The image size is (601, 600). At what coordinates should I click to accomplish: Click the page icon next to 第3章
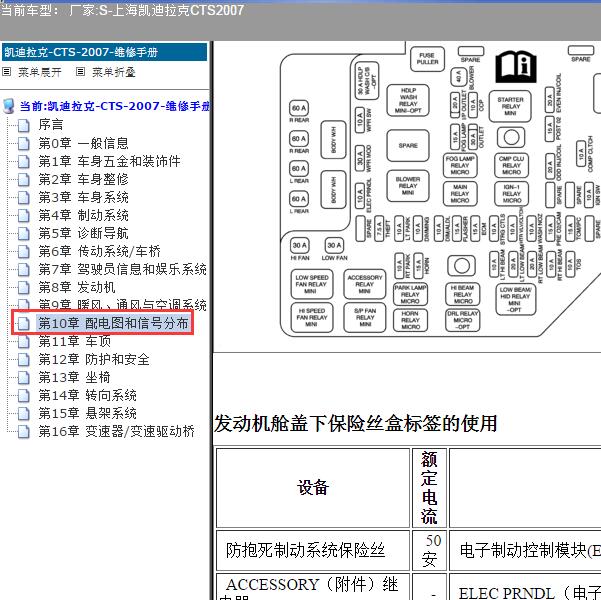(x=24, y=197)
